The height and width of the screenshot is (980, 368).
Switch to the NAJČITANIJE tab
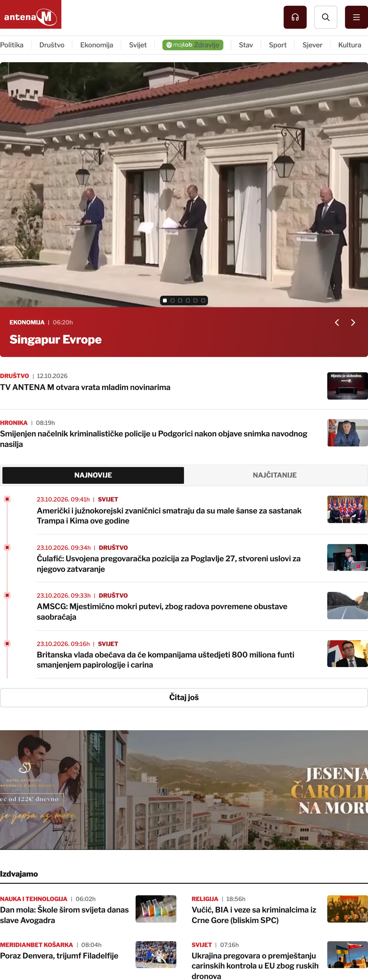275,475
